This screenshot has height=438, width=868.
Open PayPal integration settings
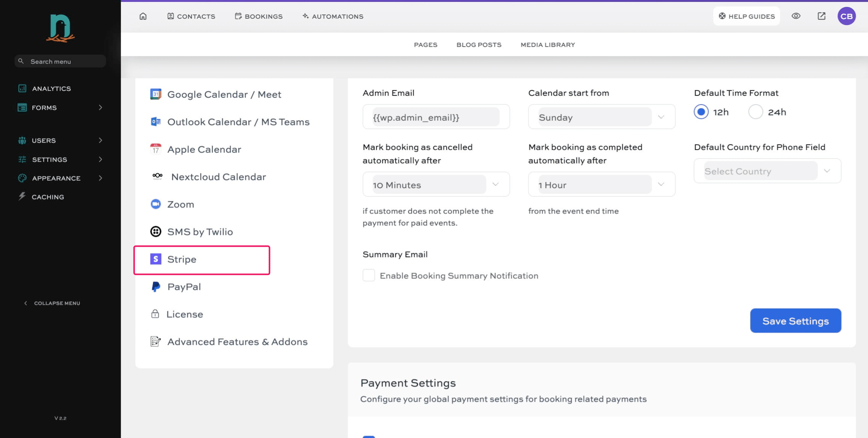184,287
